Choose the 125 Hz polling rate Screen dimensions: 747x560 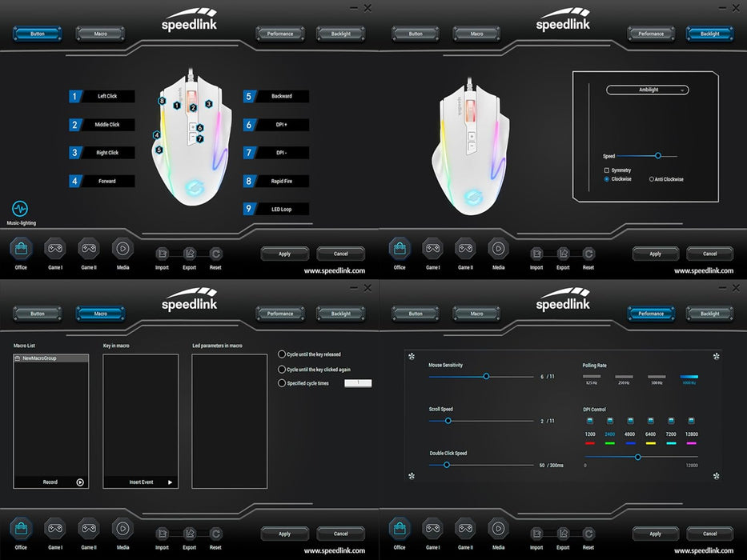click(592, 377)
